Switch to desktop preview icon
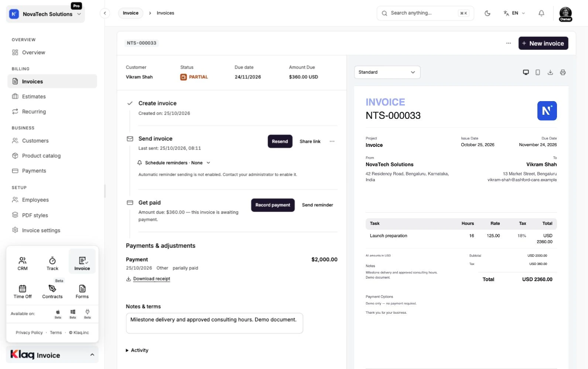Viewport: 588px width, 369px height. (526, 72)
